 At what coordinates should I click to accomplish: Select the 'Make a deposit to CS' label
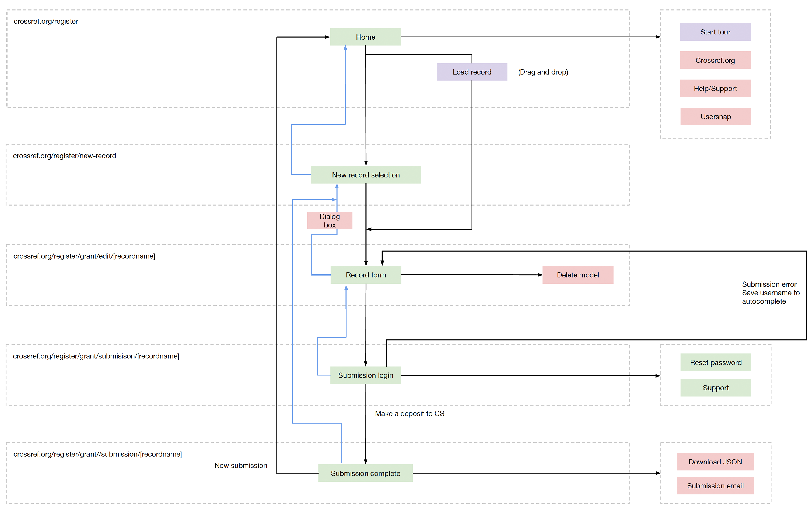(x=409, y=414)
